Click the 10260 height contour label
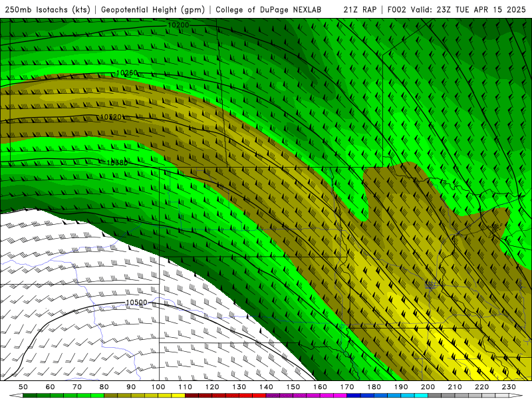The image size is (532, 399). [127, 72]
